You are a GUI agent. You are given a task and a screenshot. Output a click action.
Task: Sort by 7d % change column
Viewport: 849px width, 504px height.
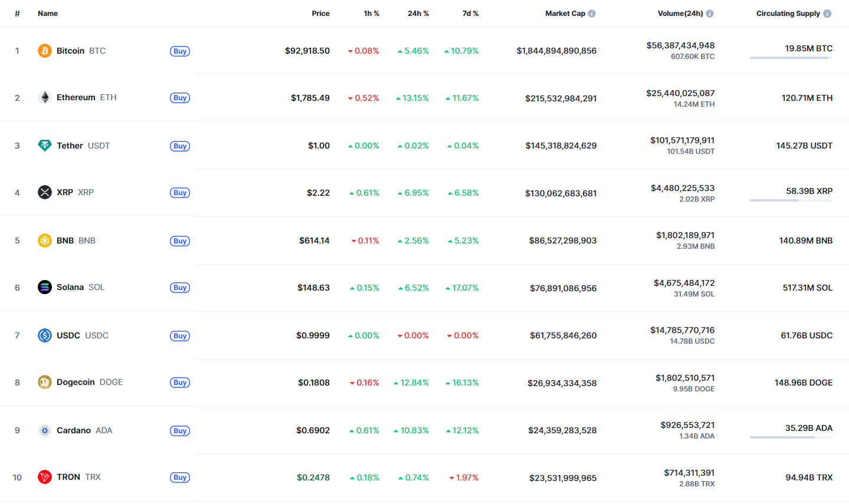[x=471, y=14]
